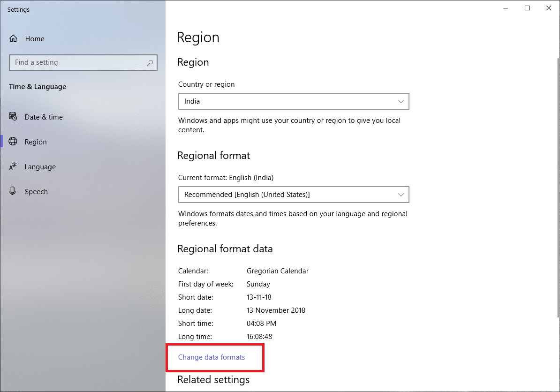
Task: Click the search magnifier icon
Action: click(150, 63)
